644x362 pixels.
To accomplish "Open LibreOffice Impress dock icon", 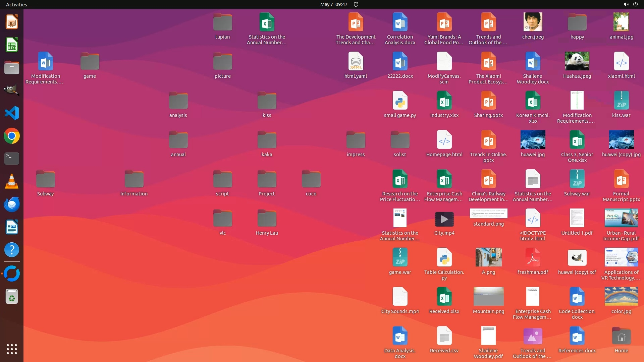I will click(x=12, y=22).
